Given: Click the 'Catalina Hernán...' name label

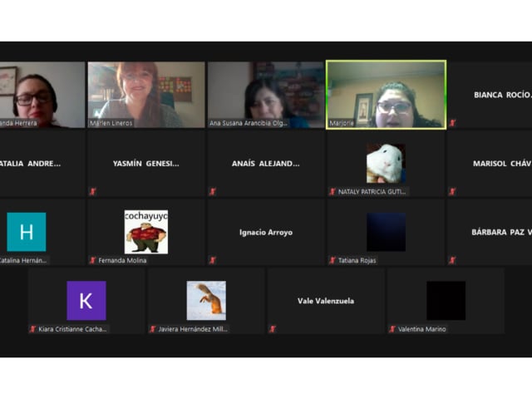Looking at the screenshot, I should pos(23,260).
